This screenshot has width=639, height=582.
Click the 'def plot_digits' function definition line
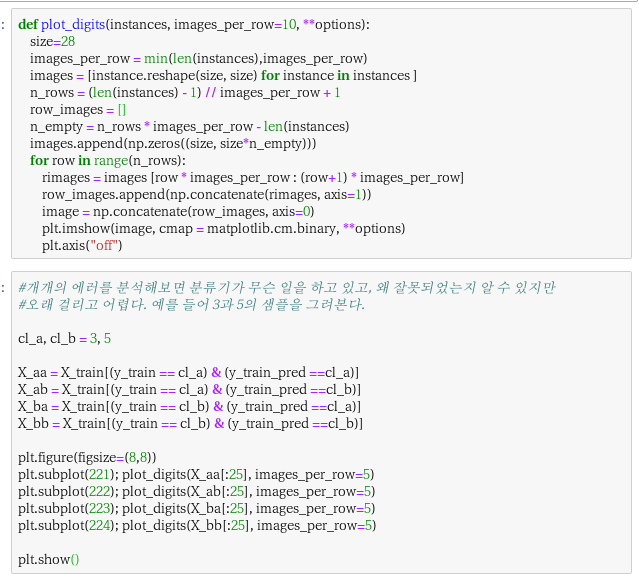click(194, 24)
